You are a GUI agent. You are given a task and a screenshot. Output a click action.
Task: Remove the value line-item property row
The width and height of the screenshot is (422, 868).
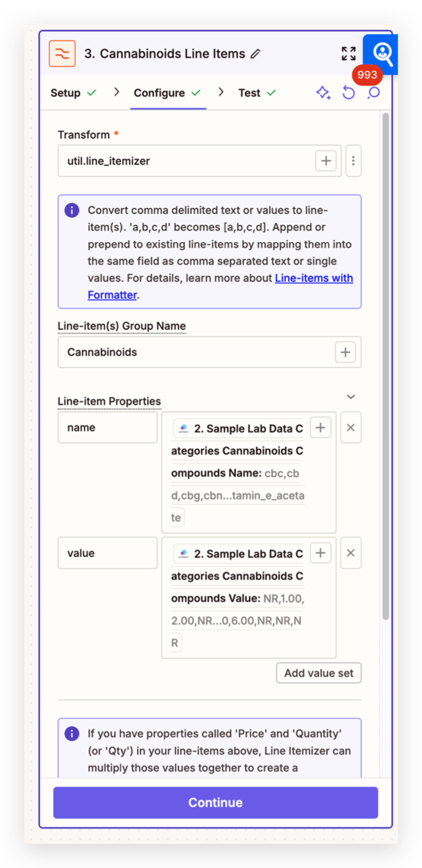pyautogui.click(x=351, y=553)
